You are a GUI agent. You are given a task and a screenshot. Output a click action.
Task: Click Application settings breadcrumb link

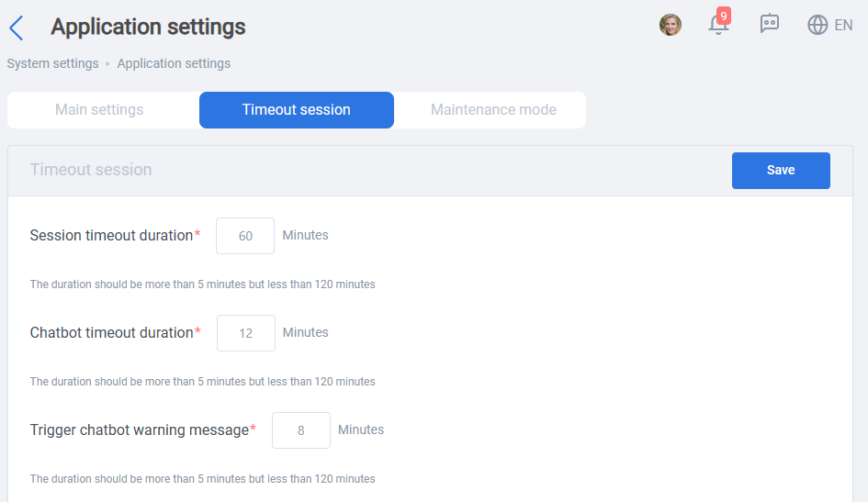(174, 63)
